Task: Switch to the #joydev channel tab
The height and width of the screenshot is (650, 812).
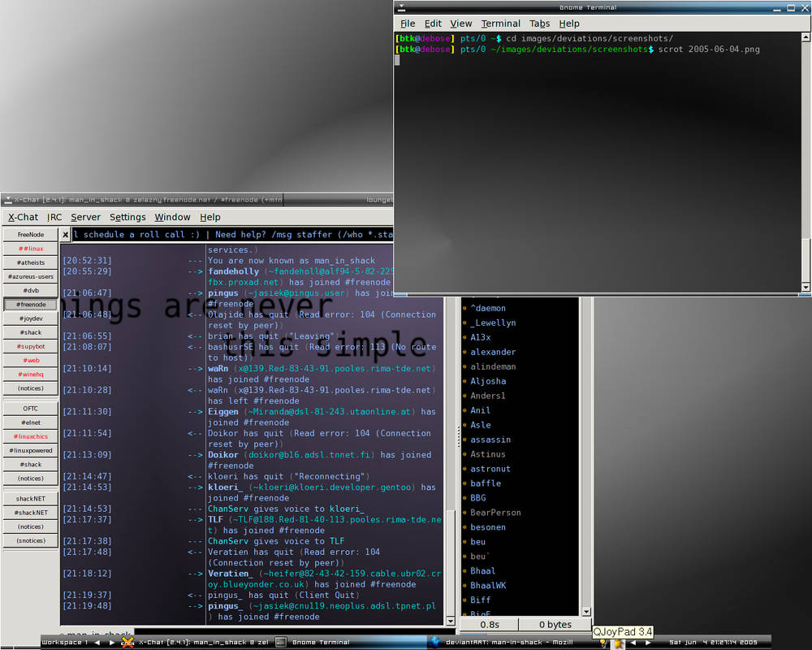Action: click(31, 318)
